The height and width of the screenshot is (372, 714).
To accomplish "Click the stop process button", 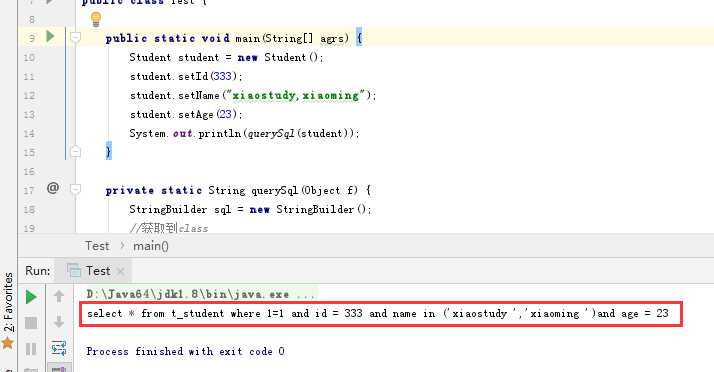I will click(31, 323).
